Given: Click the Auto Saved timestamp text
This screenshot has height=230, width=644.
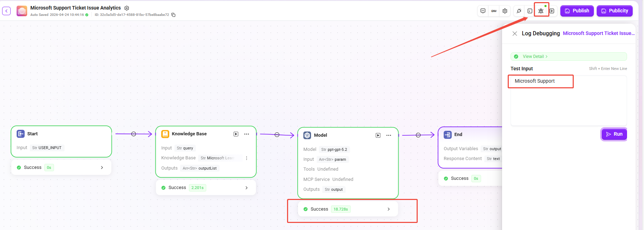Looking at the screenshot, I should (57, 15).
